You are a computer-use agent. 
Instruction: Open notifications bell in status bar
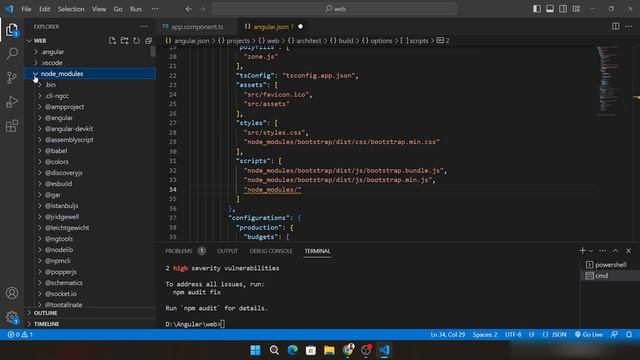pos(629,335)
